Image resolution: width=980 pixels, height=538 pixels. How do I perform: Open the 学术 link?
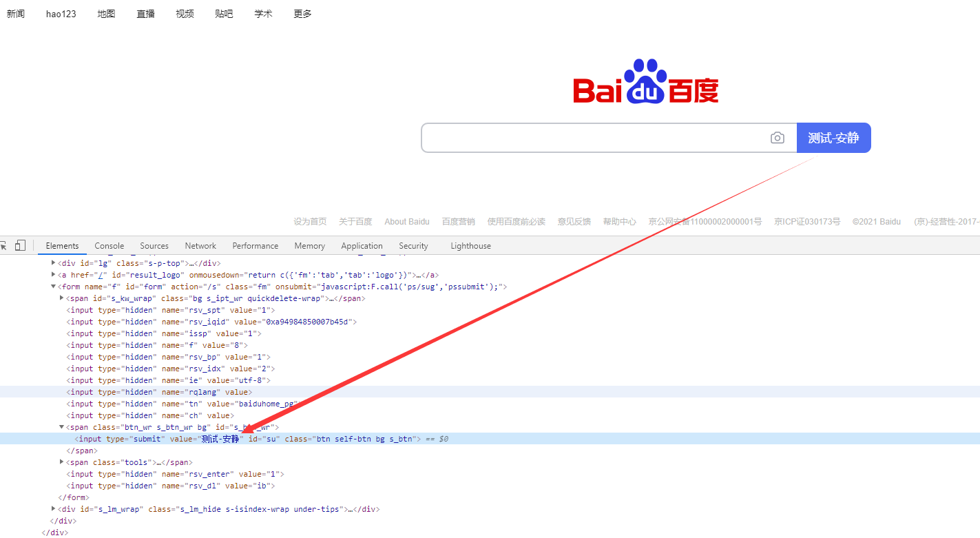263,14
